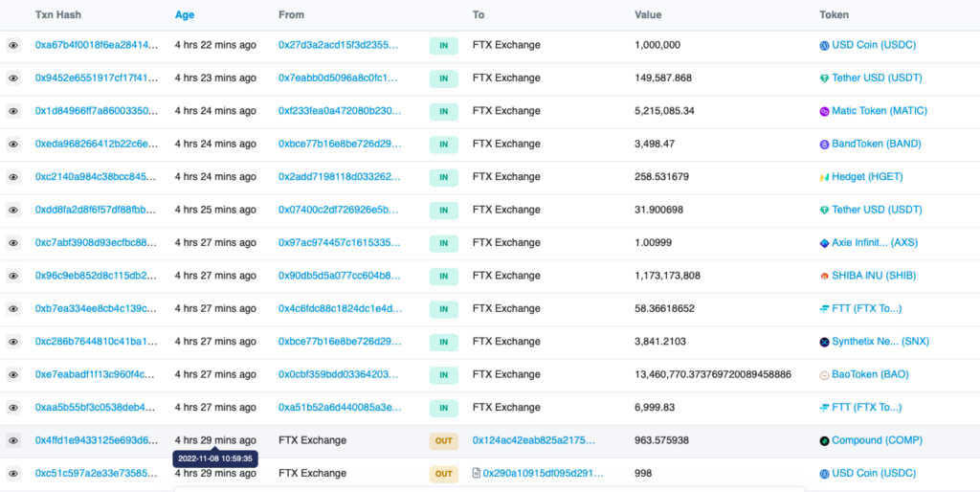Viewport: 980px width, 492px height.
Task: Click eye icon beside 0x9452e6551917cf17f41 hash
Action: (13, 78)
